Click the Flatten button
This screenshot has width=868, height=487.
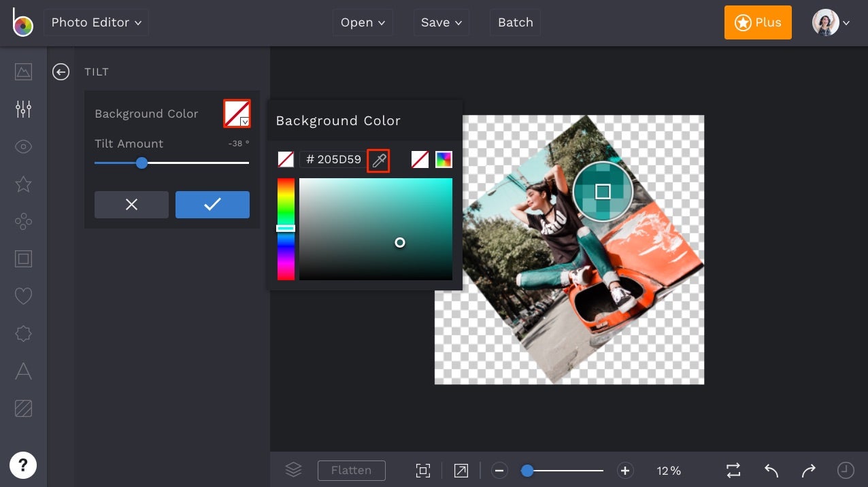(x=352, y=470)
